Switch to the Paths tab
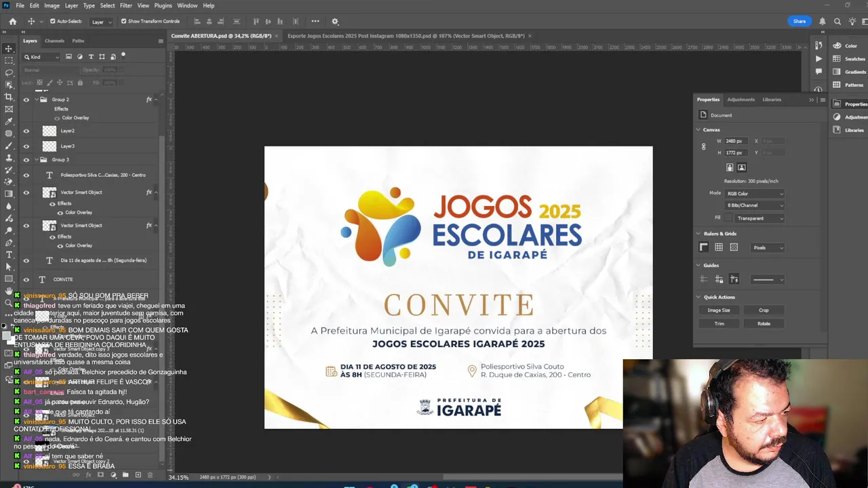This screenshot has width=868, height=488. coord(78,41)
